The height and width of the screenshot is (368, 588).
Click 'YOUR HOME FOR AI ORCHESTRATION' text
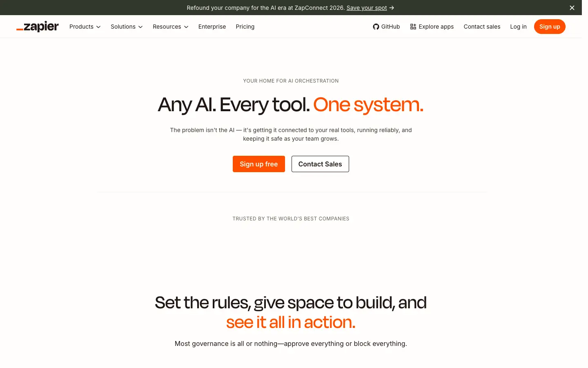(x=291, y=81)
